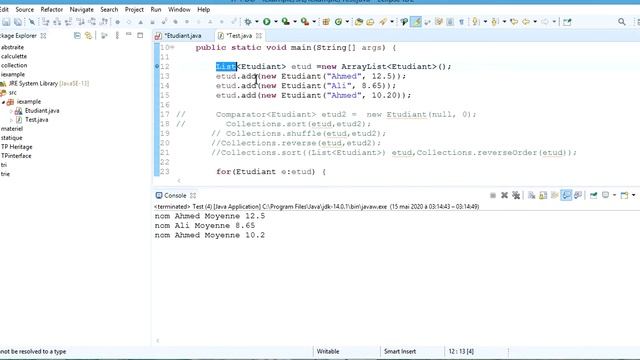
Task: Select the collection project
Action: (14, 65)
